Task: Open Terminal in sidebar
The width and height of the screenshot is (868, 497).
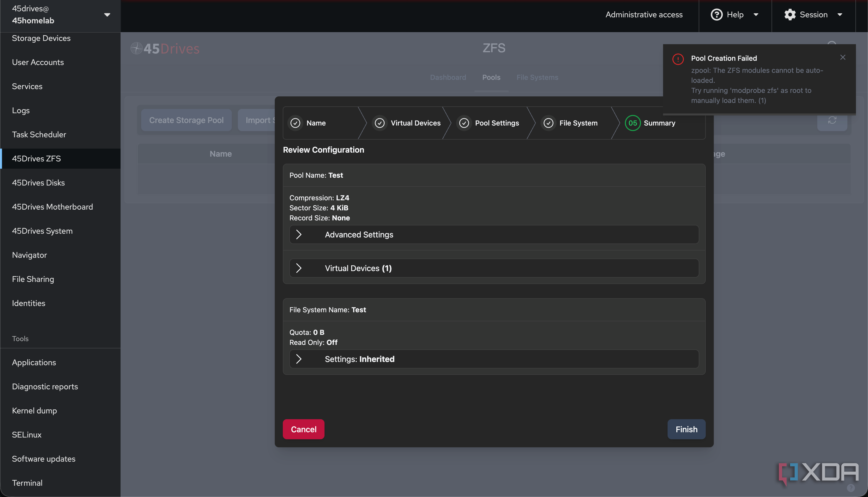Action: pyautogui.click(x=61, y=483)
